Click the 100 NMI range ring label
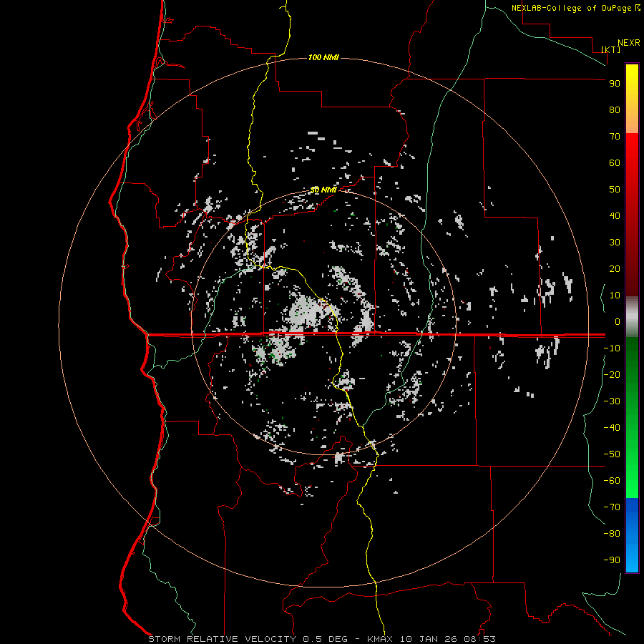This screenshot has height=644, width=644. tap(323, 57)
